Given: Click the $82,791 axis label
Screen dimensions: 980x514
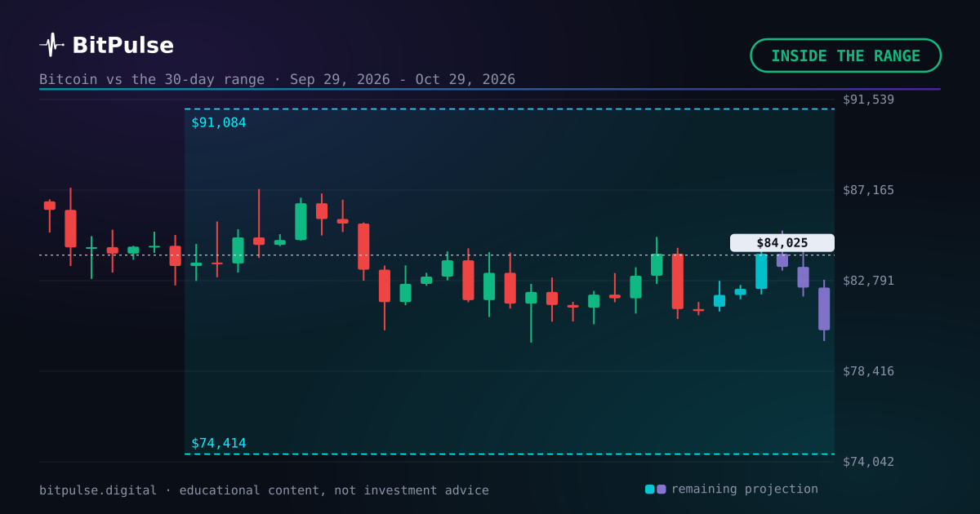Looking at the screenshot, I should [868, 281].
